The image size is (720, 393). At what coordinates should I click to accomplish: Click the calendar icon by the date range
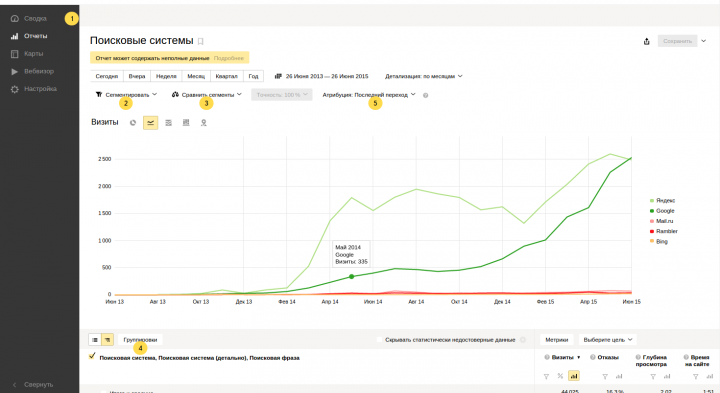coord(278,76)
